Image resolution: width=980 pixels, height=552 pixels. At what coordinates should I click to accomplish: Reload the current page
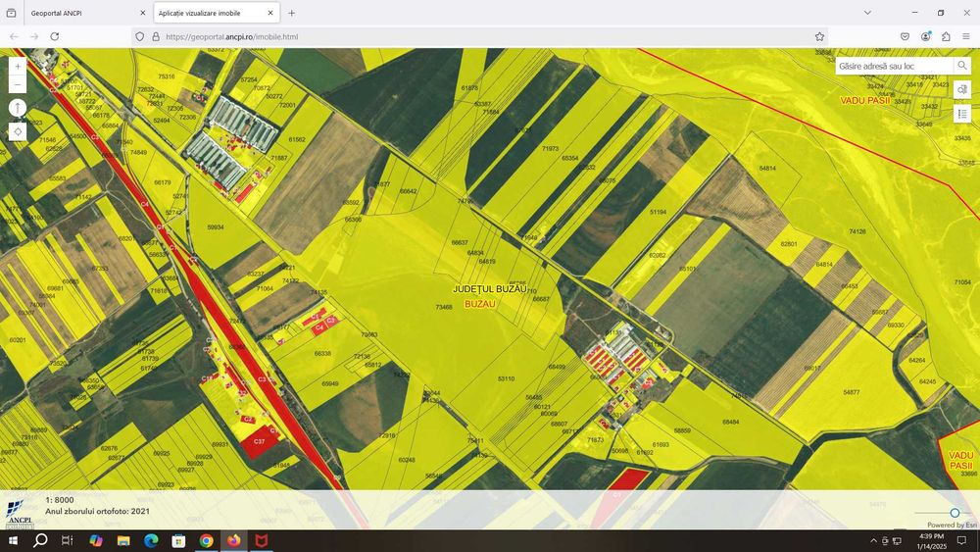(x=55, y=36)
